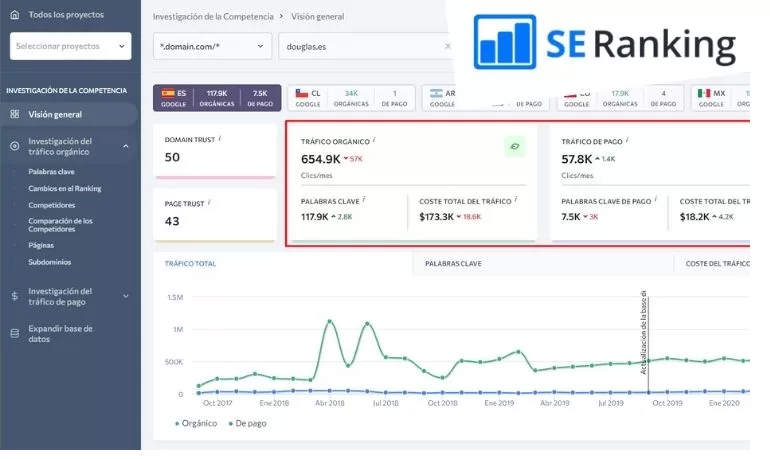Click the Investigación del tráfico orgánico icon
The height and width of the screenshot is (459, 770).
click(x=14, y=146)
